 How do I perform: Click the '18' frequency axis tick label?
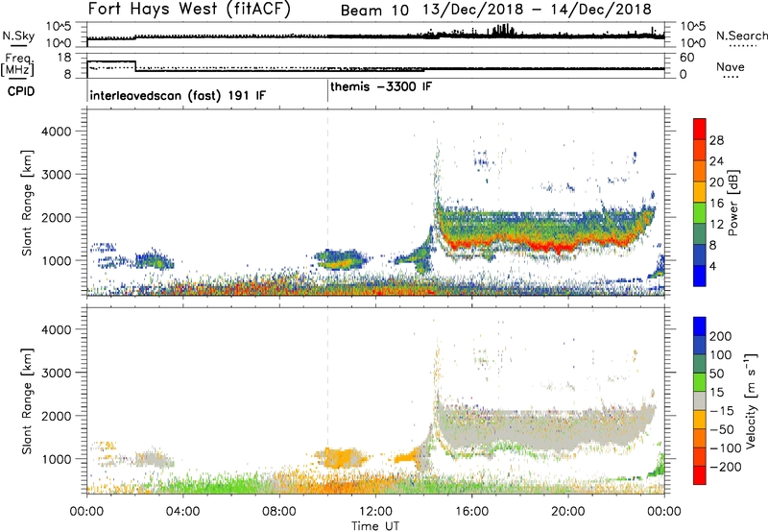64,58
